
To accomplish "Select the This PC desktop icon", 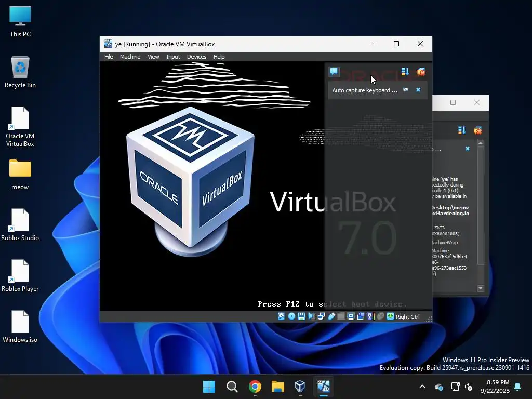I will [x=20, y=21].
